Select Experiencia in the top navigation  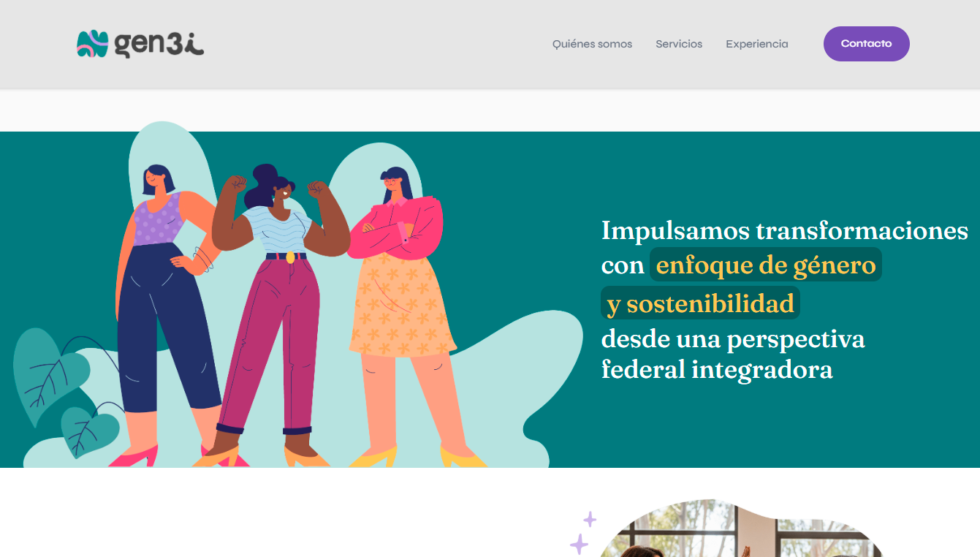coord(756,44)
